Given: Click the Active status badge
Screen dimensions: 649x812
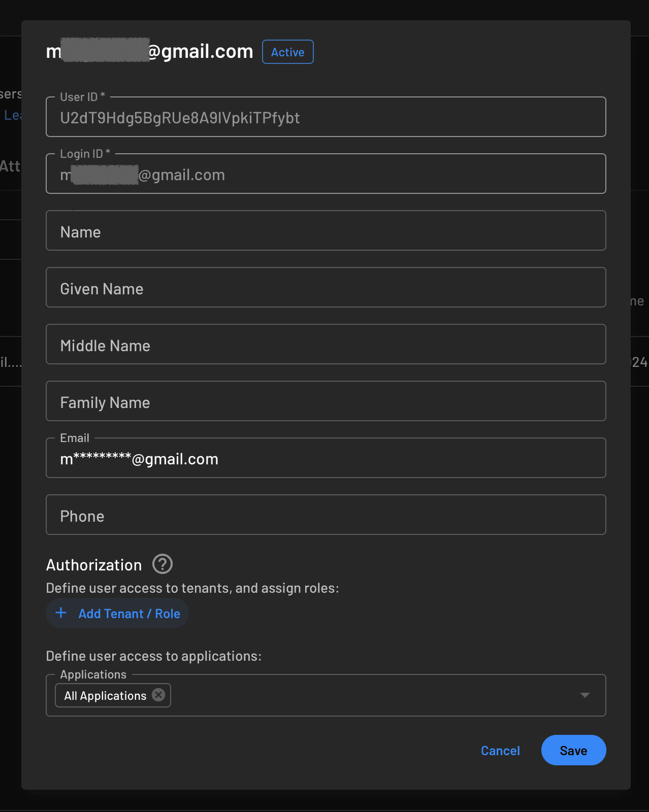Looking at the screenshot, I should click(287, 52).
